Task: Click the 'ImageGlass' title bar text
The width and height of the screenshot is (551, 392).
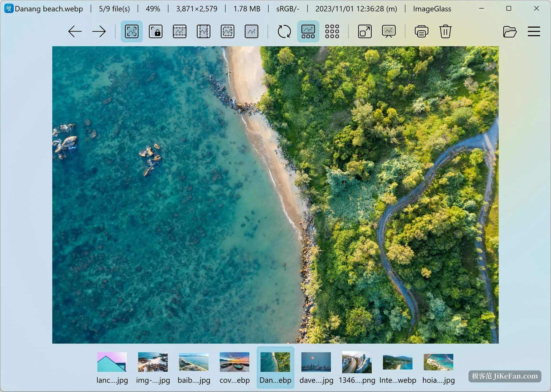Action: [x=432, y=9]
